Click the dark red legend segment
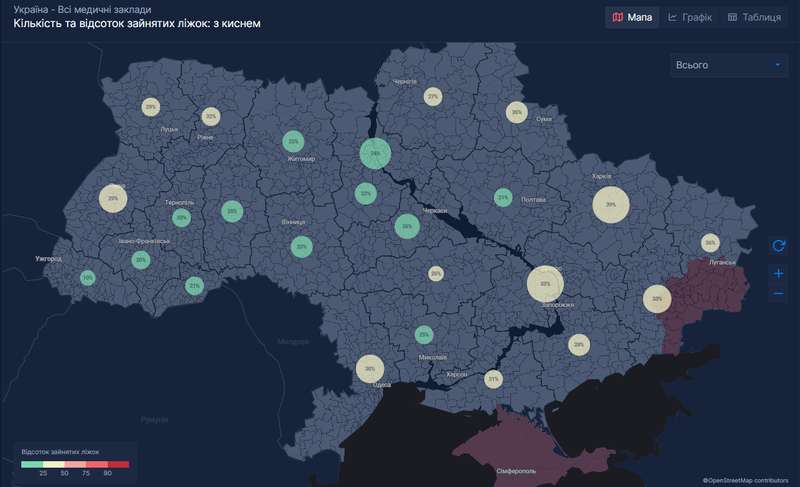The width and height of the screenshot is (800, 487). pyautogui.click(x=118, y=464)
